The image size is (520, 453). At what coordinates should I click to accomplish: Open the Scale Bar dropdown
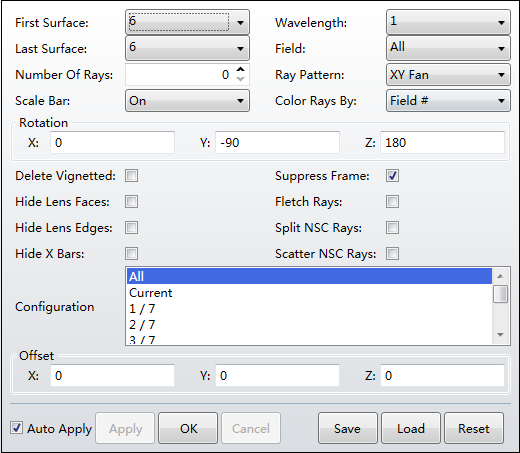click(x=187, y=101)
